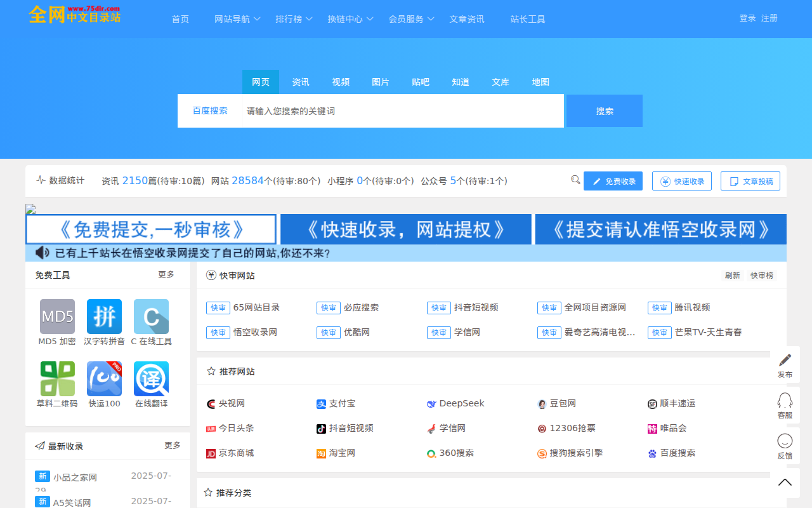Screen dimensions: 812x508
Task: Expand the 排行榜 dropdown menu
Action: click(294, 19)
